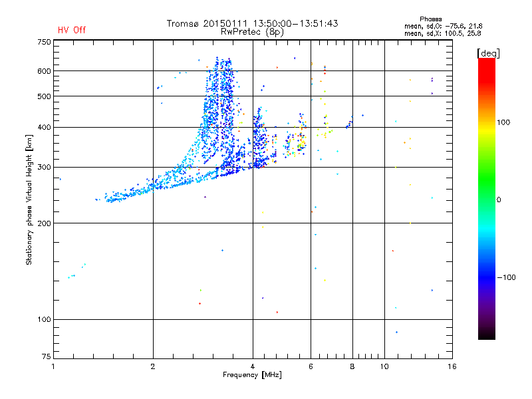532x399 pixels.
Task: Click the x-axis label '1'
Action: pyautogui.click(x=53, y=366)
